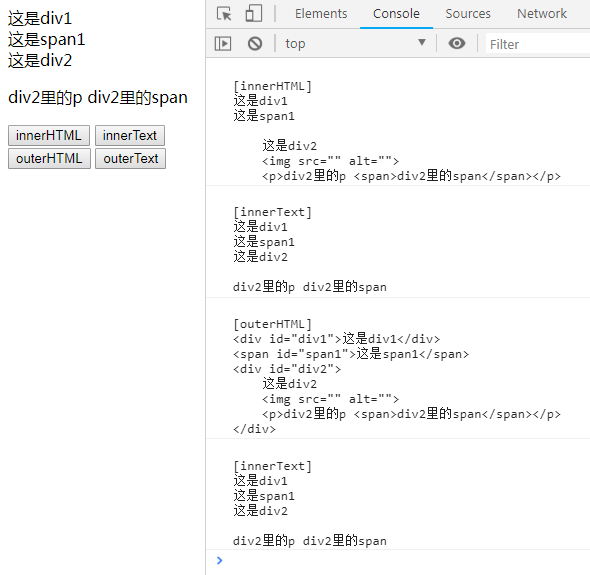Click the '这是div2' text on the page
The height and width of the screenshot is (575, 590).
pyautogui.click(x=40, y=61)
